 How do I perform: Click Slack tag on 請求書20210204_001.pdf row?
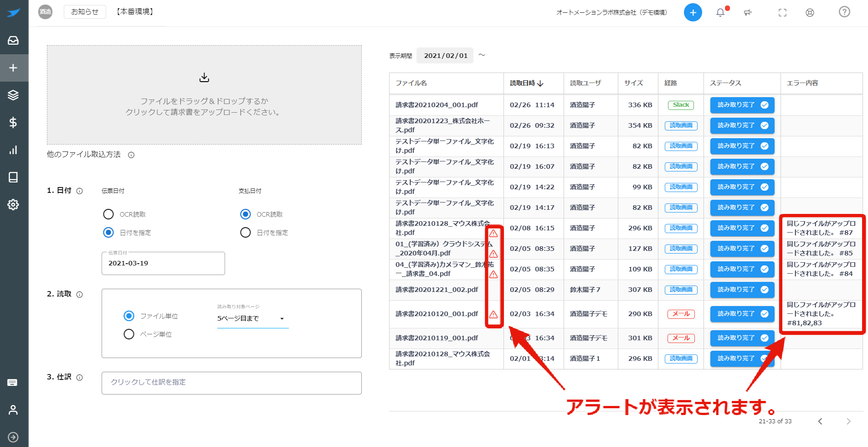point(681,105)
